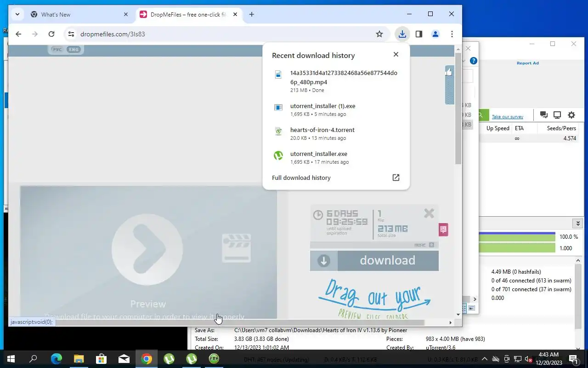Viewport: 588px width, 368px height.
Task: Click Chrome icon on taskbar
Action: (x=147, y=359)
